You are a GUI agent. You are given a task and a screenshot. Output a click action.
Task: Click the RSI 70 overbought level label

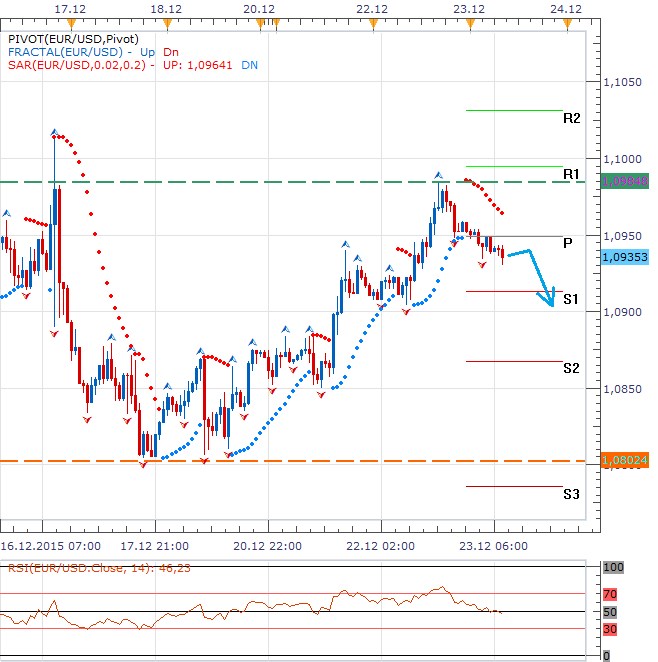pos(612,593)
